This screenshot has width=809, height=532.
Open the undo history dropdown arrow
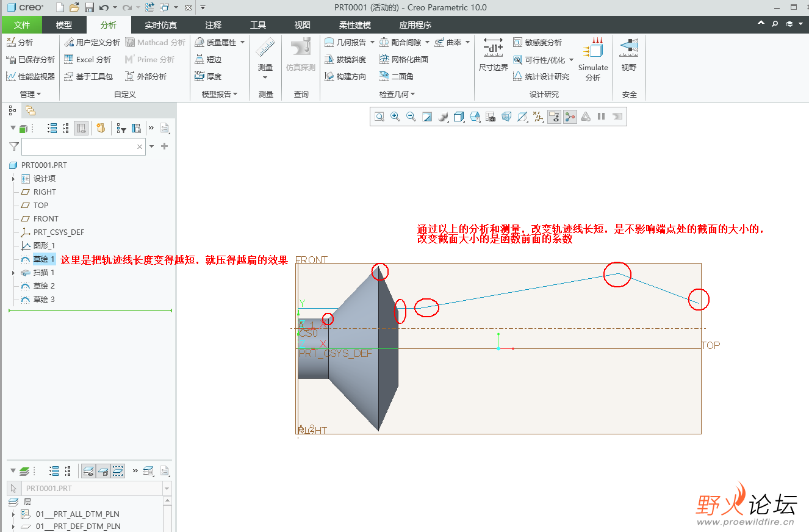coord(115,7)
